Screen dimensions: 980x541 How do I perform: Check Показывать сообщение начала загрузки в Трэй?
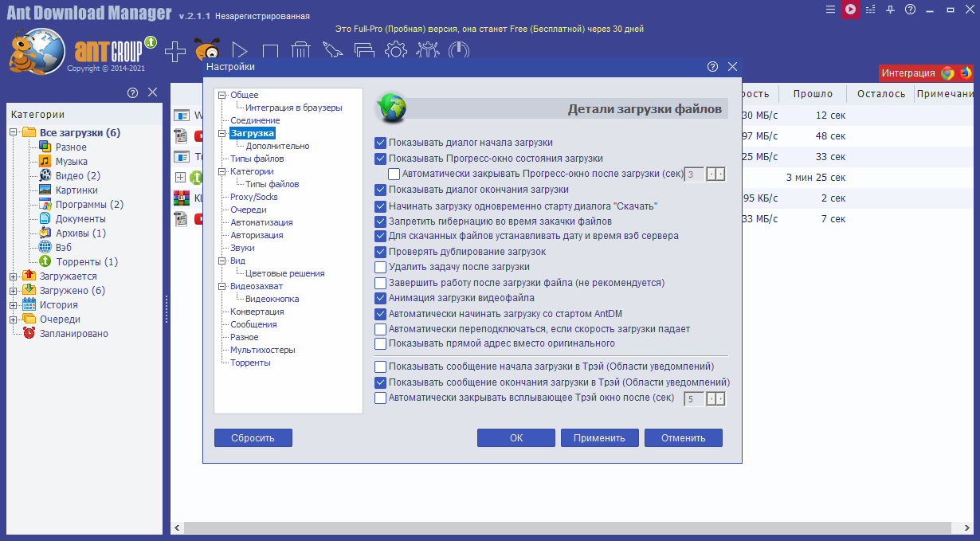[380, 367]
